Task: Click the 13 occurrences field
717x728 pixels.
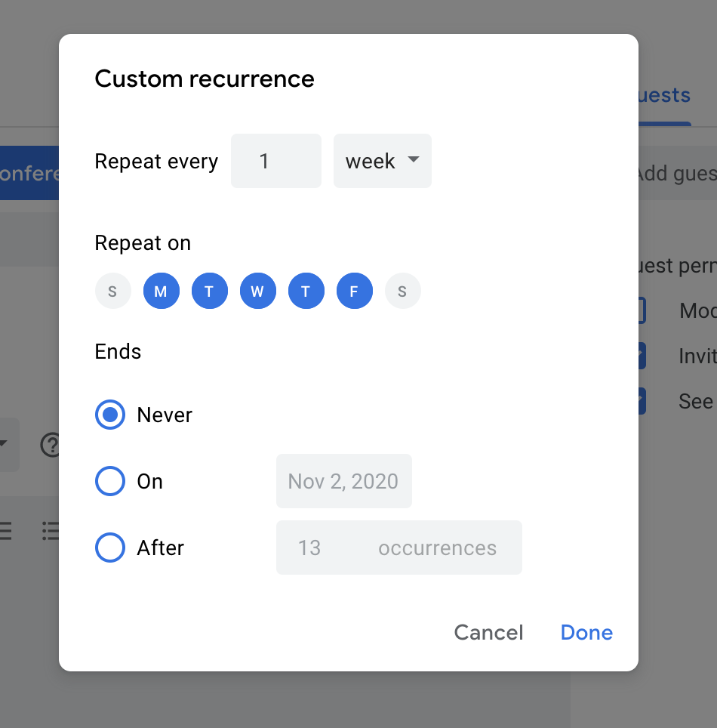Action: (x=399, y=548)
